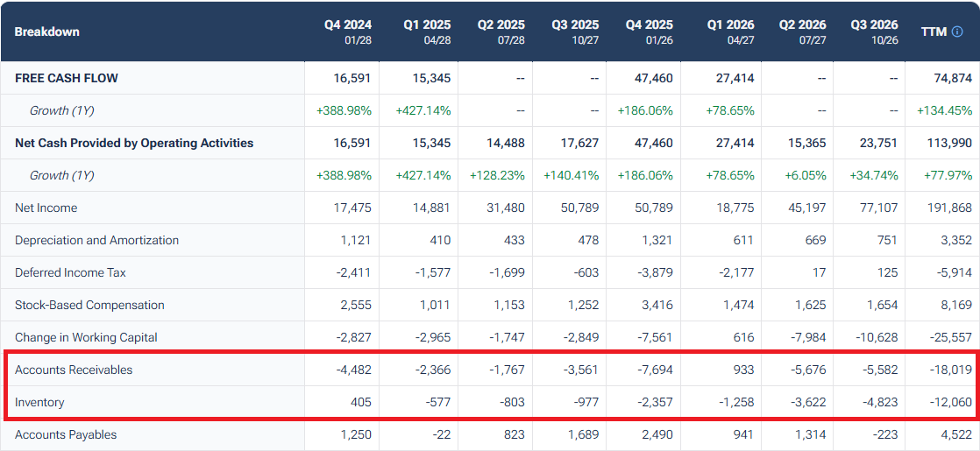Click the info icon next to TTM
Viewport: 980px width, 451px height.
pos(957,32)
